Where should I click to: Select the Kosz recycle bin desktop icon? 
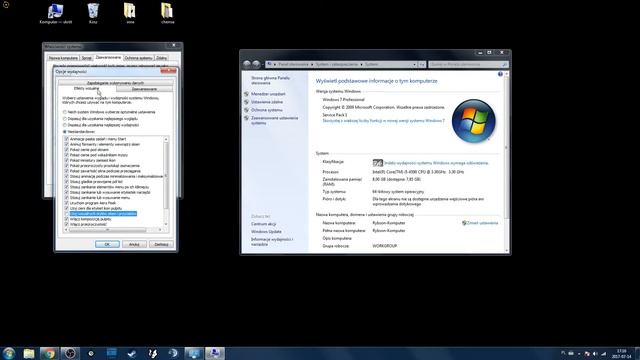pos(93,11)
